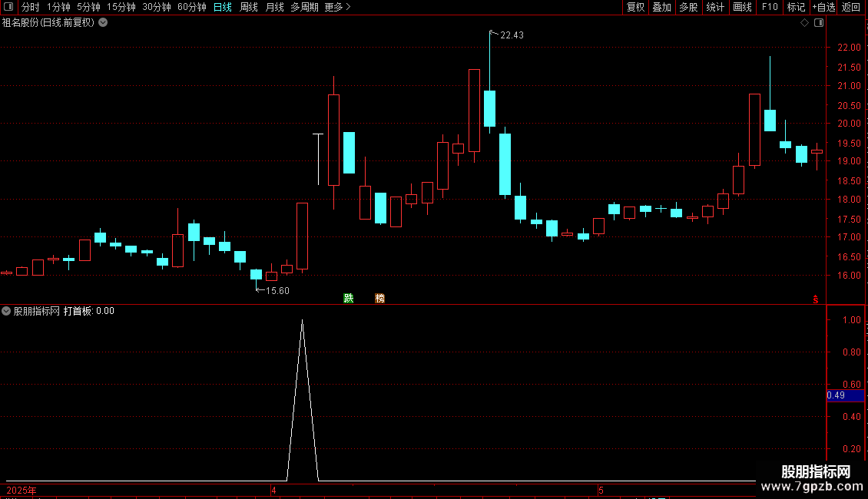Click the 1.00 indicator axis label
The width and height of the screenshot is (868, 499).
point(851,320)
